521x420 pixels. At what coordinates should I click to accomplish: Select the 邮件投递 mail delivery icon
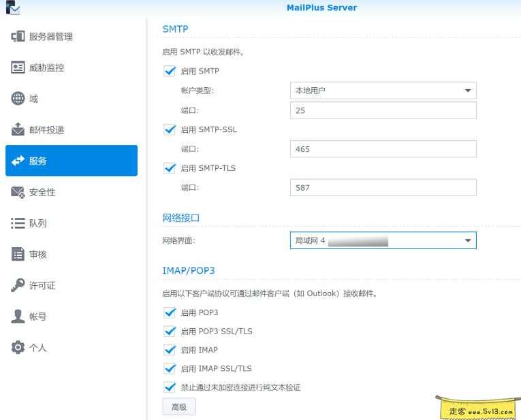click(x=18, y=130)
